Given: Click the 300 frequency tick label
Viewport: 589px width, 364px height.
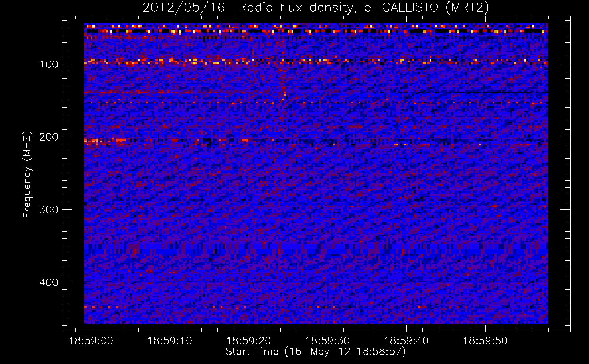Looking at the screenshot, I should coord(49,210).
